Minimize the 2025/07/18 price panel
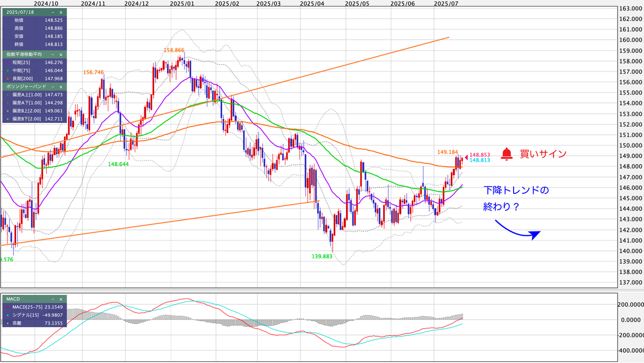Image resolution: width=644 pixels, height=363 pixels. 53,12
